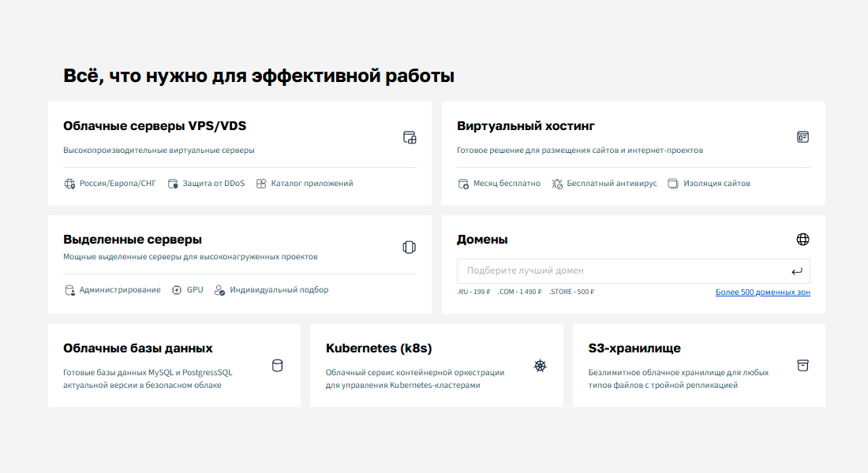Image resolution: width=868 pixels, height=473 pixels.
Task: Click the Месяц бесплатно feature label
Action: point(507,183)
